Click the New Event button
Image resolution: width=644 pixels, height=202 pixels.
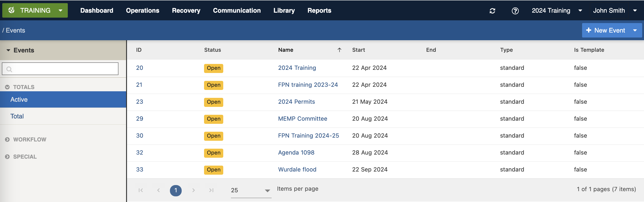pyautogui.click(x=606, y=30)
